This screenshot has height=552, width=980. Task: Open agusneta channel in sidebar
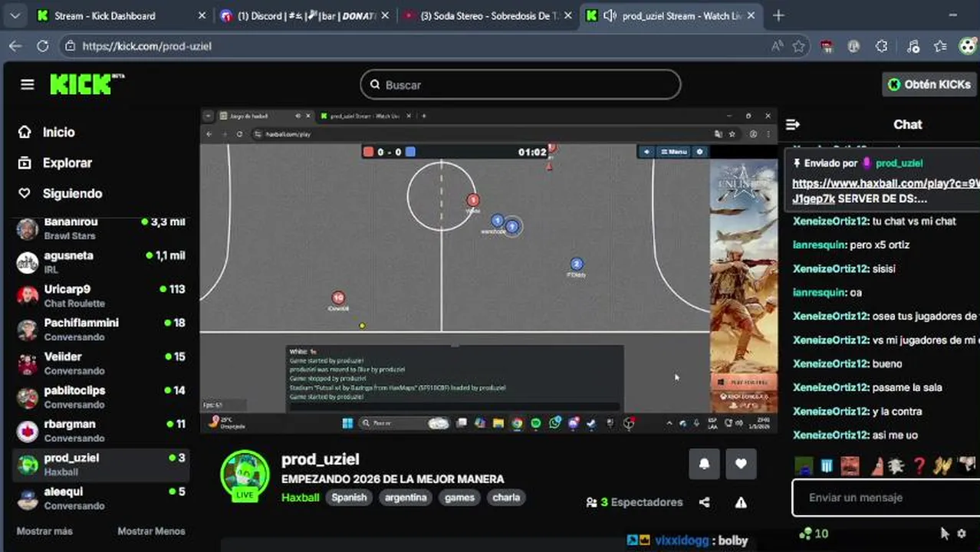101,261
